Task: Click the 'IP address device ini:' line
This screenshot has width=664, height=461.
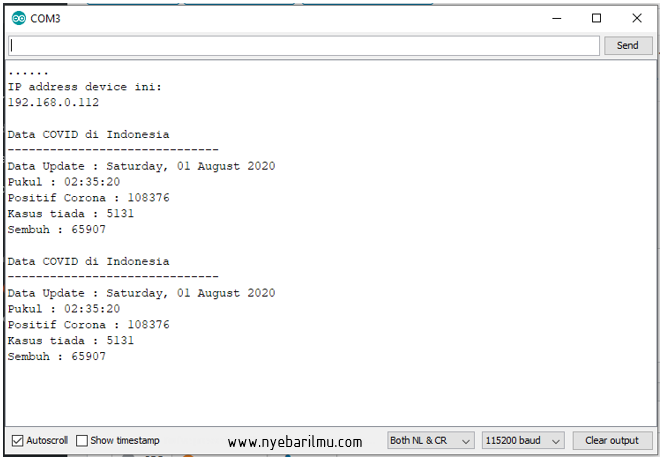Action: tap(85, 87)
